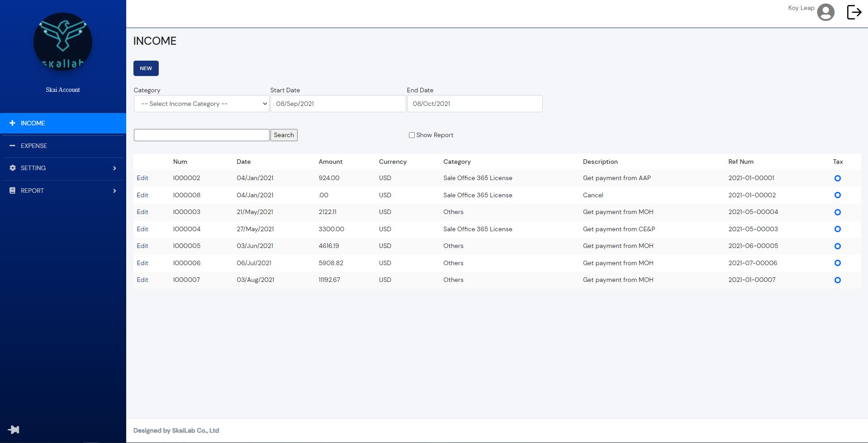The width and height of the screenshot is (868, 443).
Task: Click description Get payment from CE&P
Action: [619, 229]
